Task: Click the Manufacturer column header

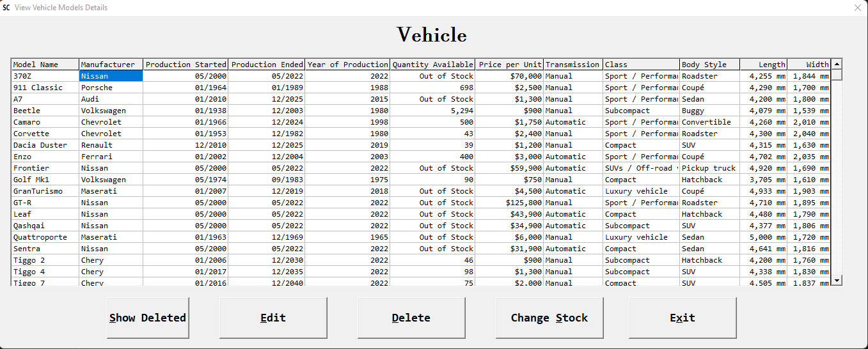Action: point(111,65)
